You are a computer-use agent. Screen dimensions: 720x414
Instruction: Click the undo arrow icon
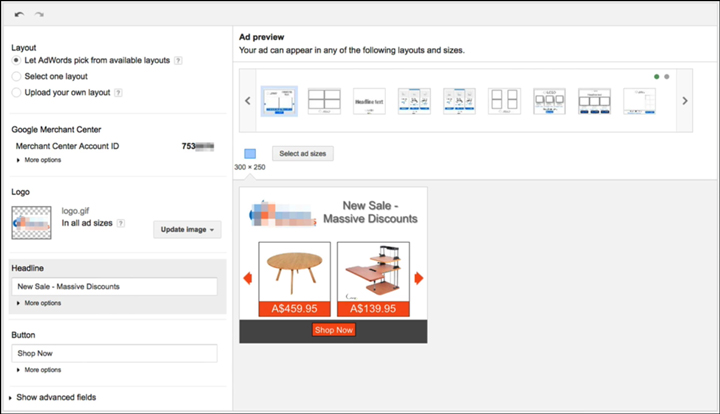[19, 17]
